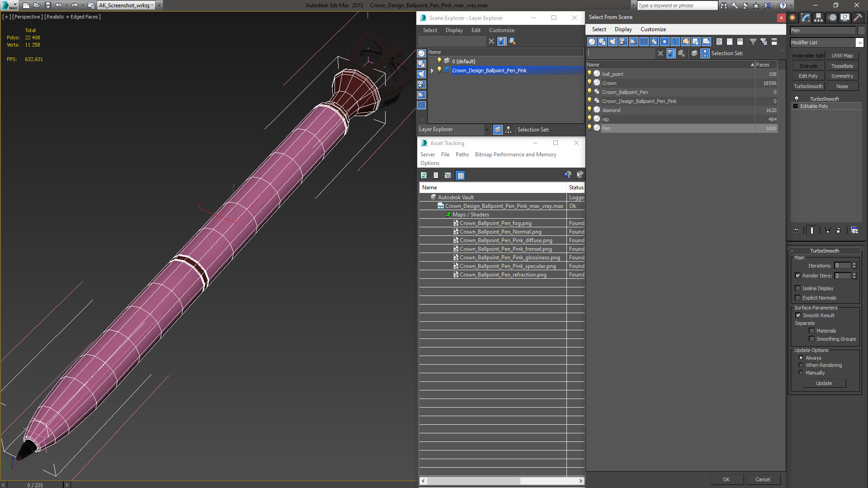868x488 pixels.
Task: Click object color swatch next to Pen name
Action: pyautogui.click(x=861, y=30)
